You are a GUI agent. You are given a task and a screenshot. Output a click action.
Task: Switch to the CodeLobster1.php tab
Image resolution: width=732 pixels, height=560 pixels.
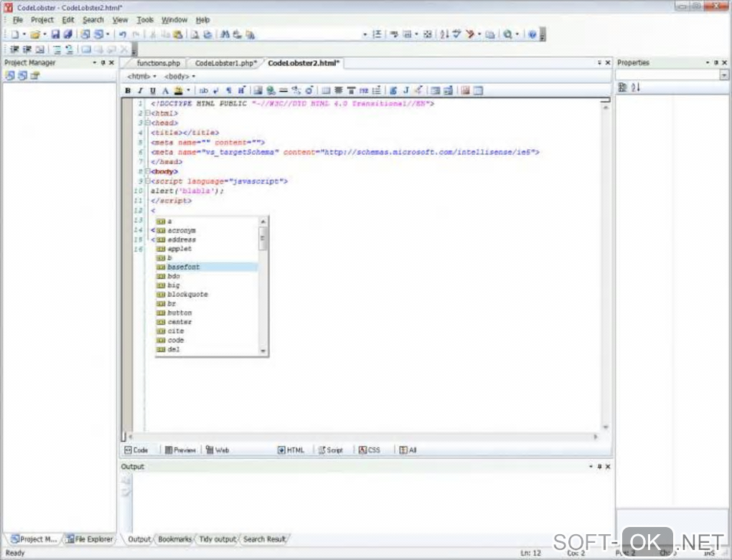tap(226, 63)
